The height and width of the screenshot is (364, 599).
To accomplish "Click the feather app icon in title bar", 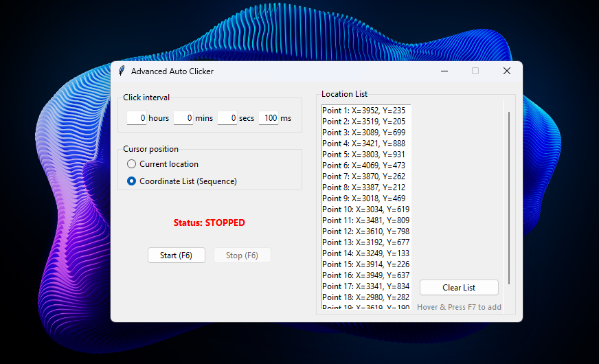I will point(122,71).
